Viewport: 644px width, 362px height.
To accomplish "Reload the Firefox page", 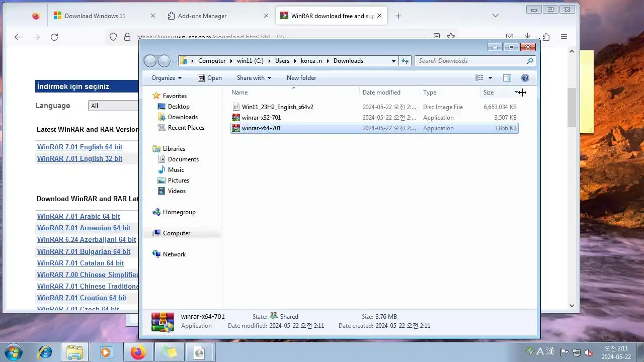I will [54, 37].
